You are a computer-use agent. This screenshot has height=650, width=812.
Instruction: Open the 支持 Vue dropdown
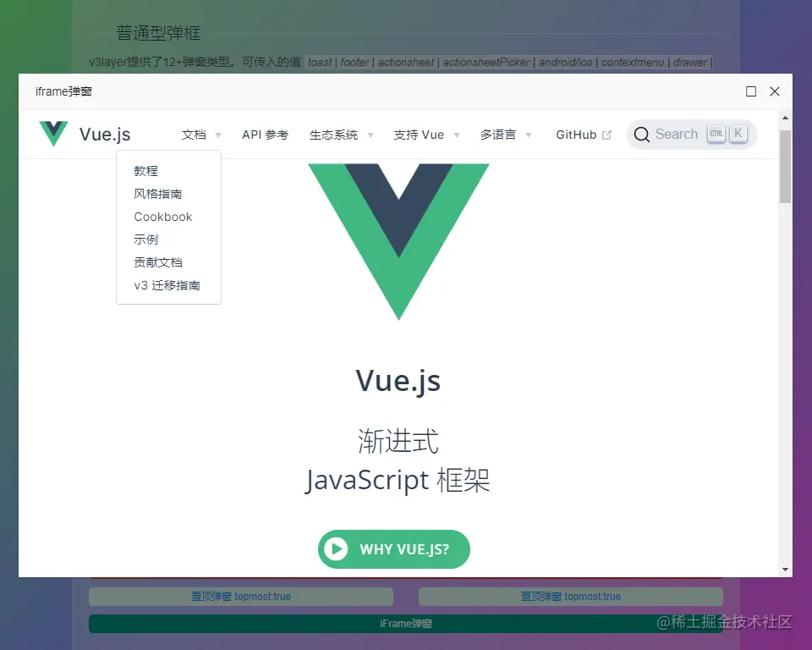click(x=420, y=134)
